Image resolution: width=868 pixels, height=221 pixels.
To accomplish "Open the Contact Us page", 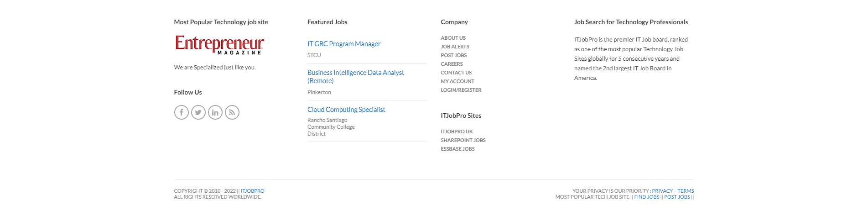I will (x=456, y=73).
